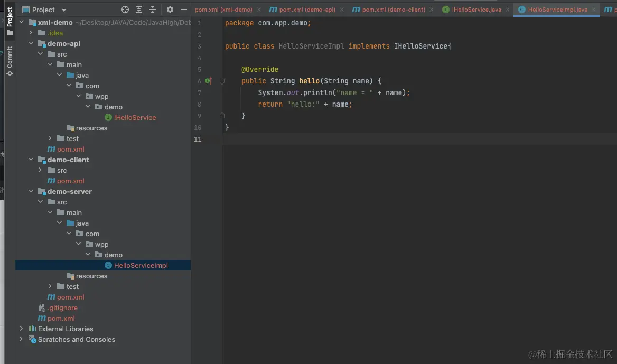617x364 pixels.
Task: Expand demo-client src folder
Action: (41, 170)
